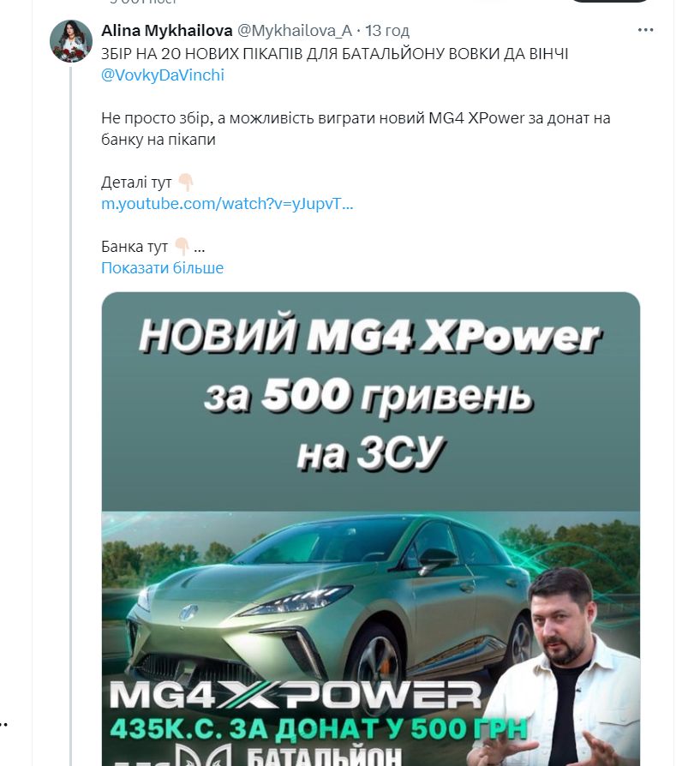
Task: Expand the tweet with 'Показати більше'
Action: [x=162, y=267]
